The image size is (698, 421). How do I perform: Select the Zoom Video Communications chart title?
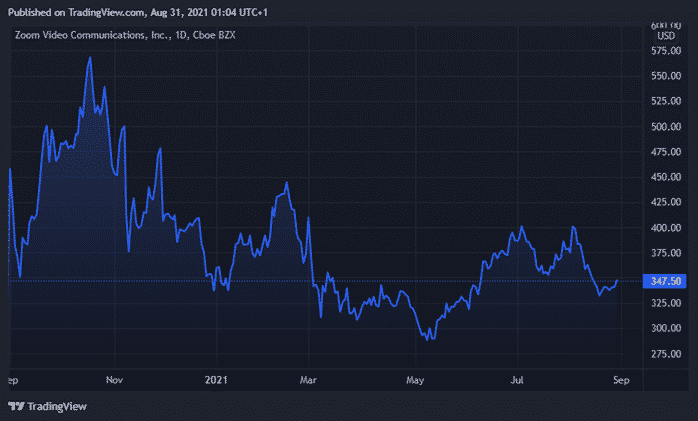click(125, 35)
